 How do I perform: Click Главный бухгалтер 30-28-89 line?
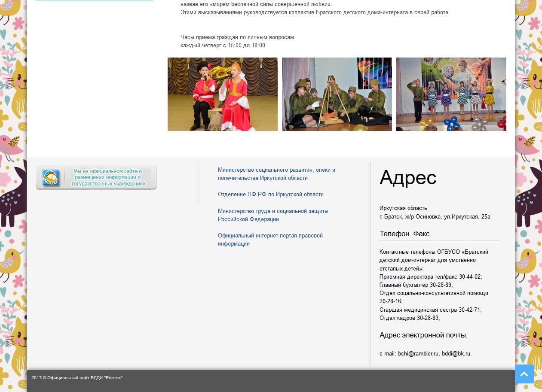tap(416, 285)
